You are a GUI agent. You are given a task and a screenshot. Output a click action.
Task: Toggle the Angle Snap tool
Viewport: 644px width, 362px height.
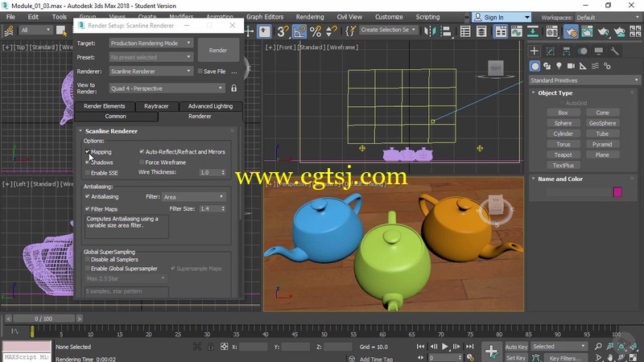click(299, 31)
